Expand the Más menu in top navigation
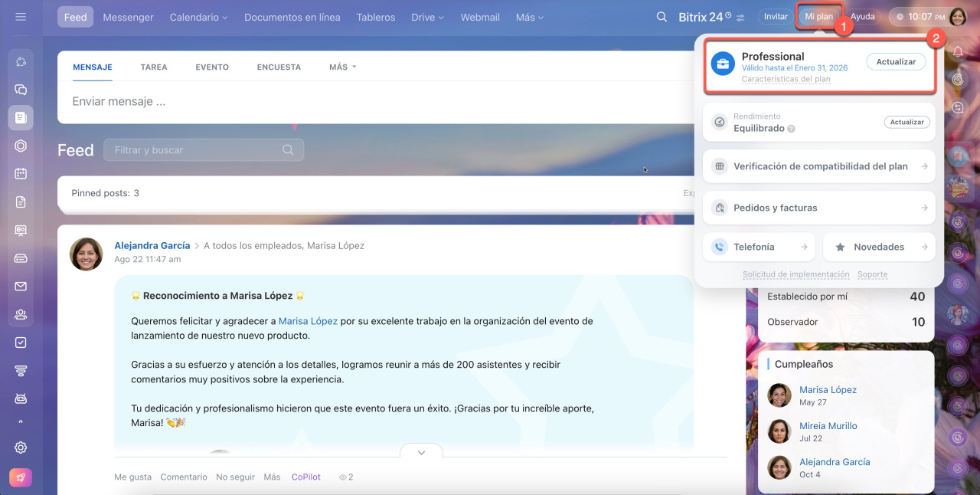 tap(530, 17)
